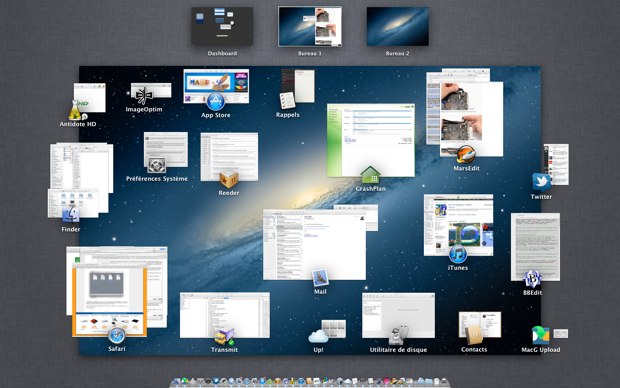Choose the iTunes store window preview

pos(458,225)
